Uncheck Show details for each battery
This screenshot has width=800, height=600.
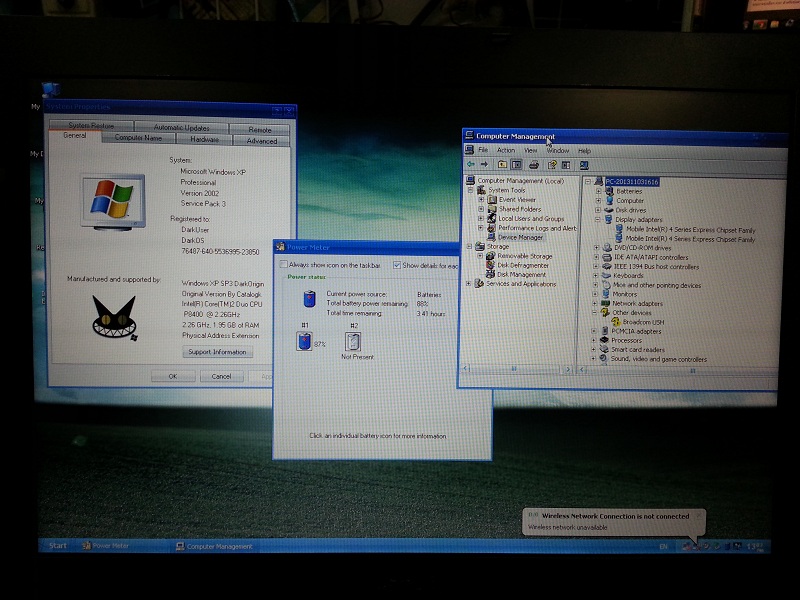(x=397, y=265)
